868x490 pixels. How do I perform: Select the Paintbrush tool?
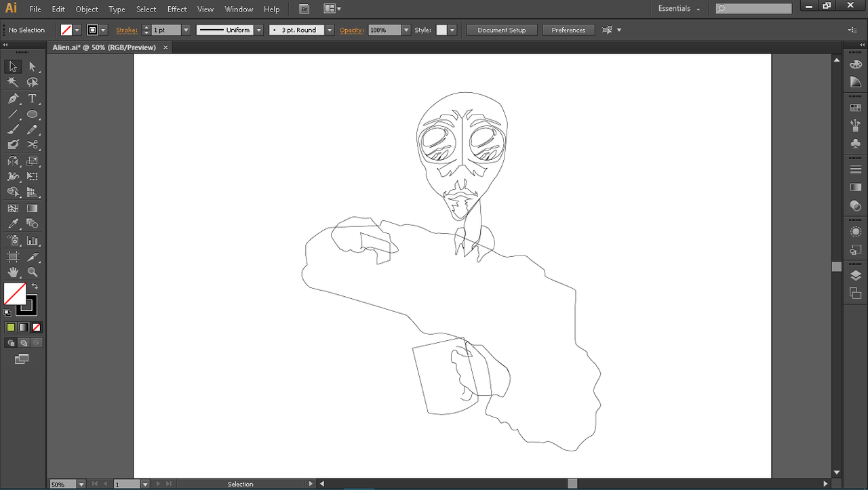pyautogui.click(x=13, y=130)
